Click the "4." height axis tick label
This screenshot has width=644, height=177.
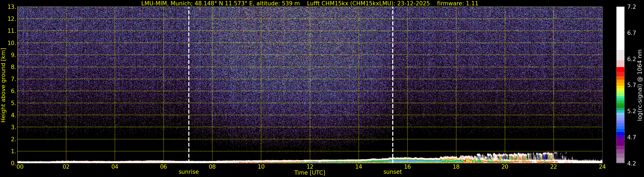pos(13,115)
